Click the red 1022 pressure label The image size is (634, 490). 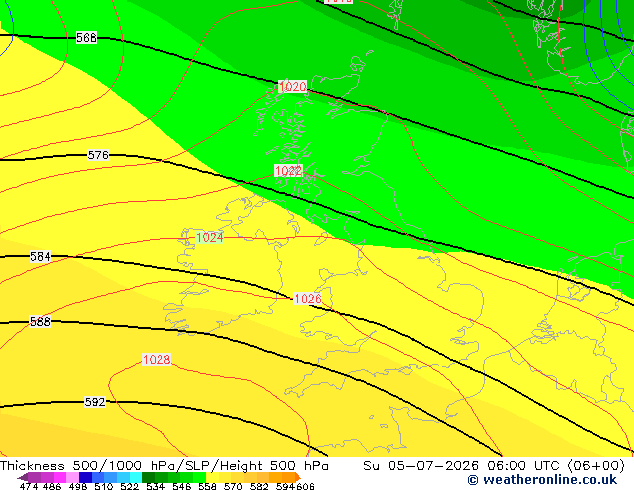[x=288, y=171]
